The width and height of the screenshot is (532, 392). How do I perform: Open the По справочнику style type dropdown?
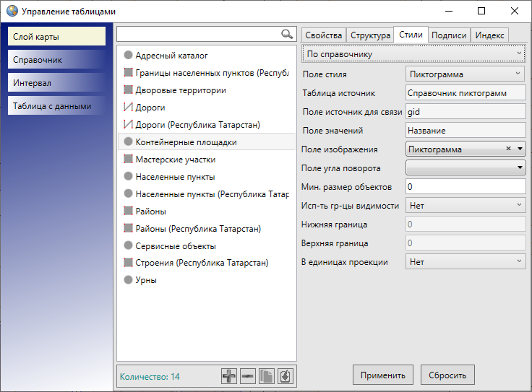[x=413, y=54]
